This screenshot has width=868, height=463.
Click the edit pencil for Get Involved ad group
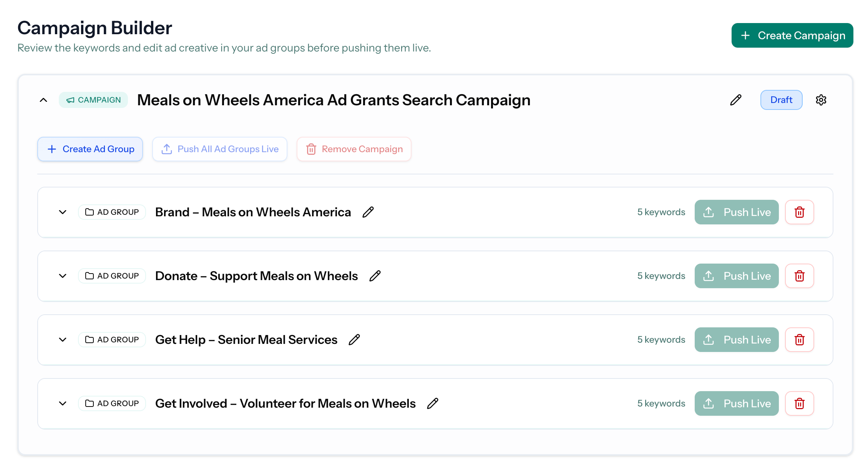point(433,403)
